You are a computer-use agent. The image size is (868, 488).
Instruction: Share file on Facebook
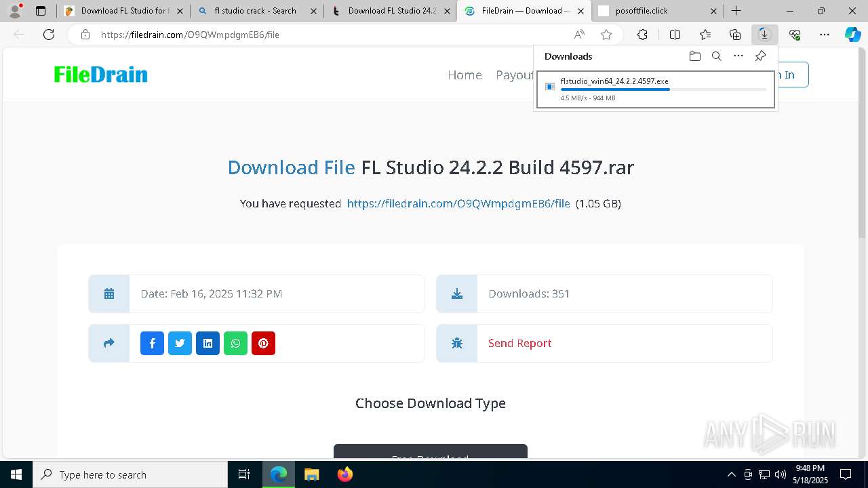(152, 343)
